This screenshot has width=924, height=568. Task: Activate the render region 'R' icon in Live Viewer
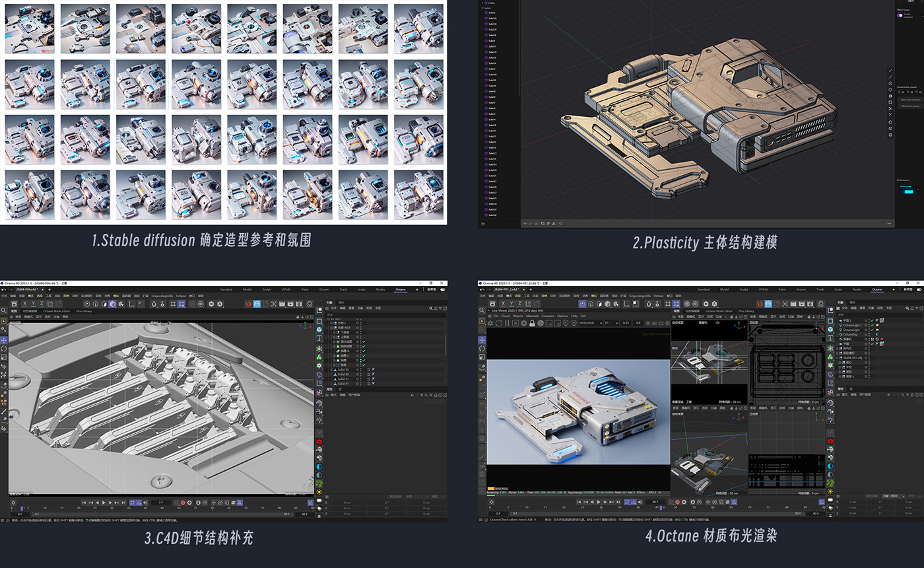pos(516,323)
